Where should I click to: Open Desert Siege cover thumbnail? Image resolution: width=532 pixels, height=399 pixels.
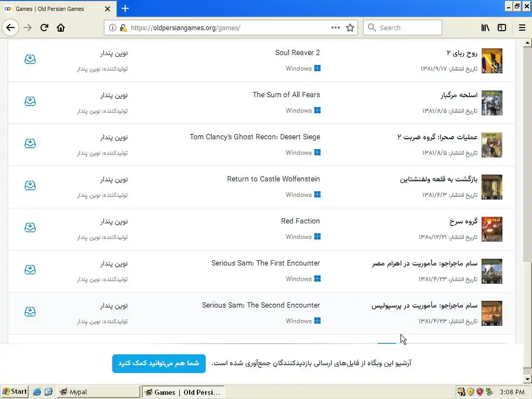(x=492, y=145)
